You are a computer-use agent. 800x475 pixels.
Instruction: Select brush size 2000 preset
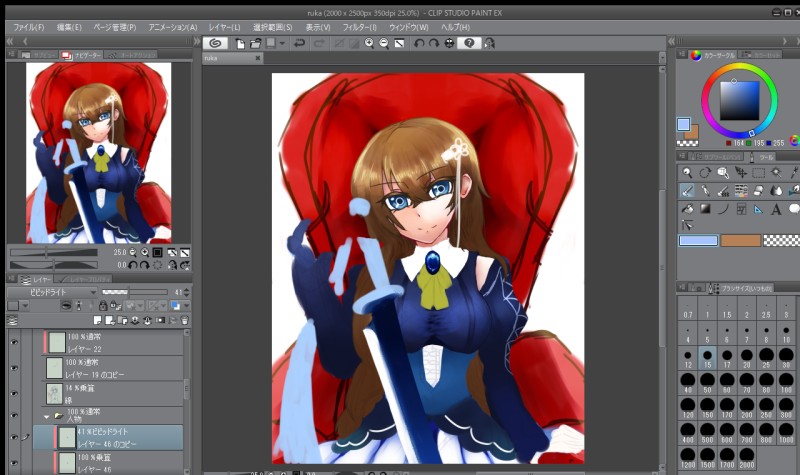tap(746, 458)
